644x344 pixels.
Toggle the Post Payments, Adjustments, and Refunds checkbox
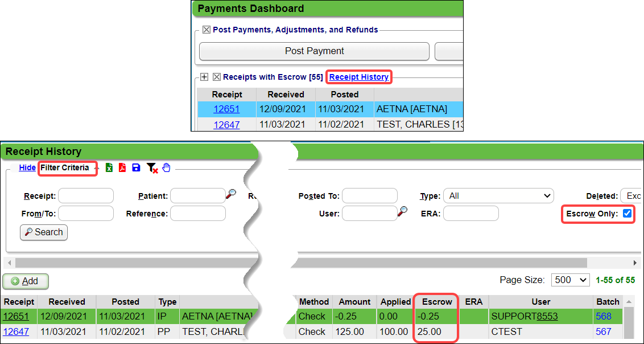point(207,30)
